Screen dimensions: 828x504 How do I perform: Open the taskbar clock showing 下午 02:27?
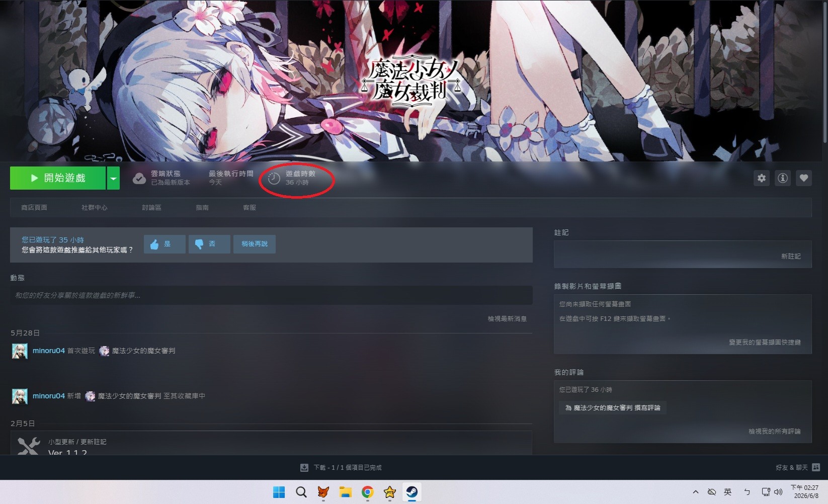coord(804,492)
